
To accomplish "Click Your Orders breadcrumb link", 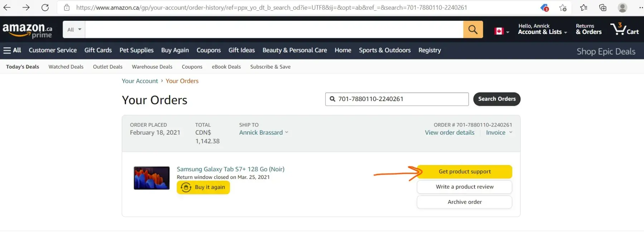I will [182, 81].
